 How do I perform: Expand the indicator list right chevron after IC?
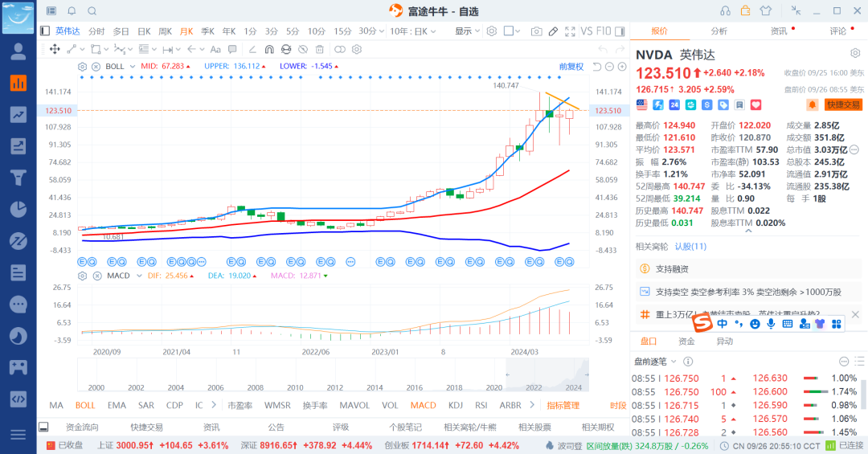tap(214, 405)
